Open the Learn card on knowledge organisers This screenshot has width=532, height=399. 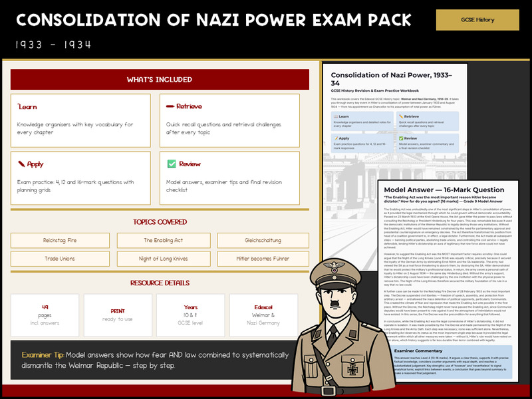click(80, 120)
